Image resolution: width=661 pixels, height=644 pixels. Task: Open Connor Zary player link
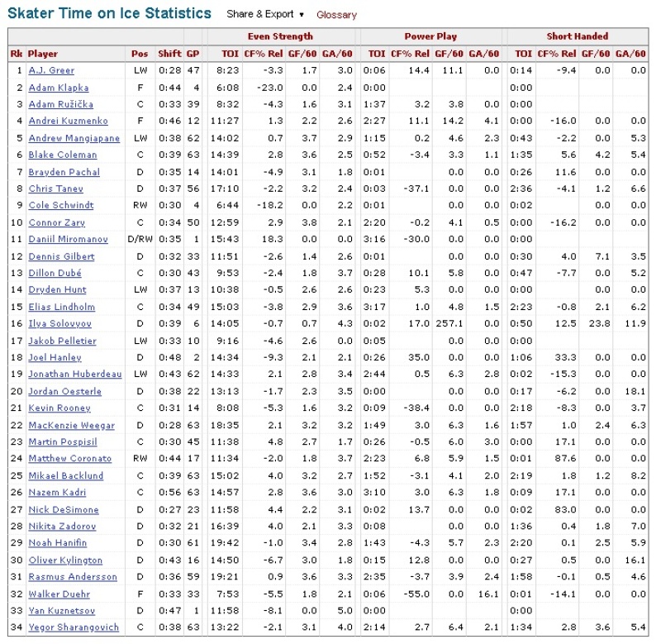[56, 222]
